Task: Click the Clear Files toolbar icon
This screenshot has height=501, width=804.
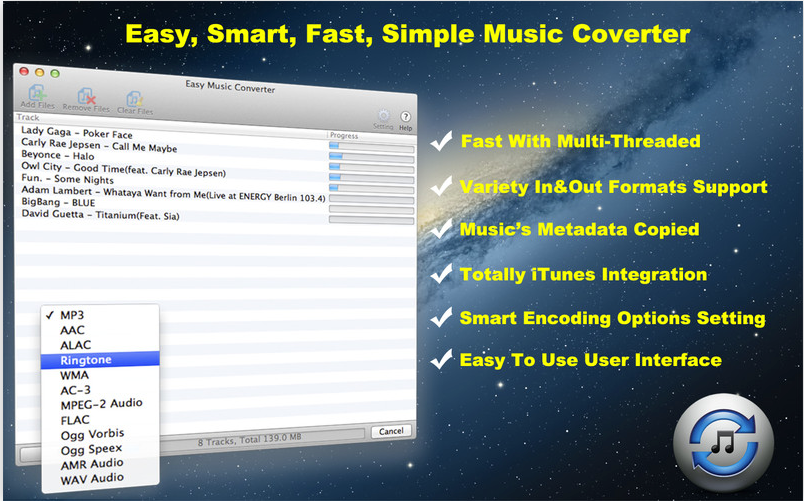Action: pos(134,99)
